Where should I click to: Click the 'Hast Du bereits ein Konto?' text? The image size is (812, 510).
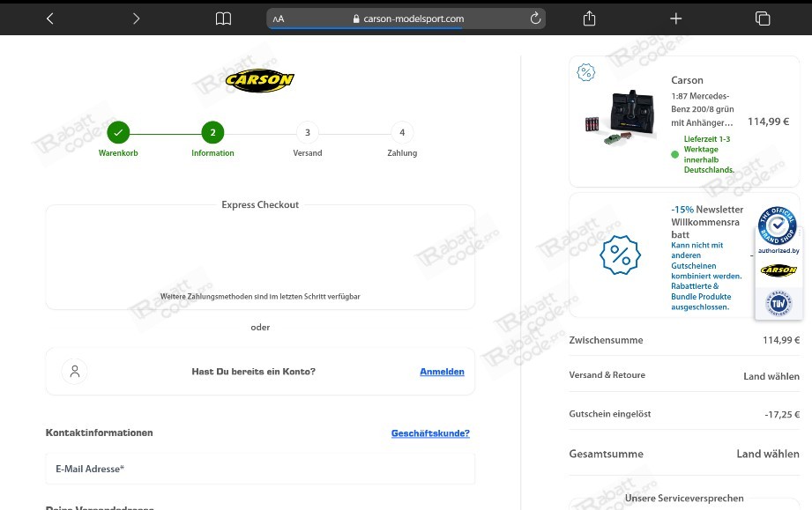pyautogui.click(x=253, y=372)
